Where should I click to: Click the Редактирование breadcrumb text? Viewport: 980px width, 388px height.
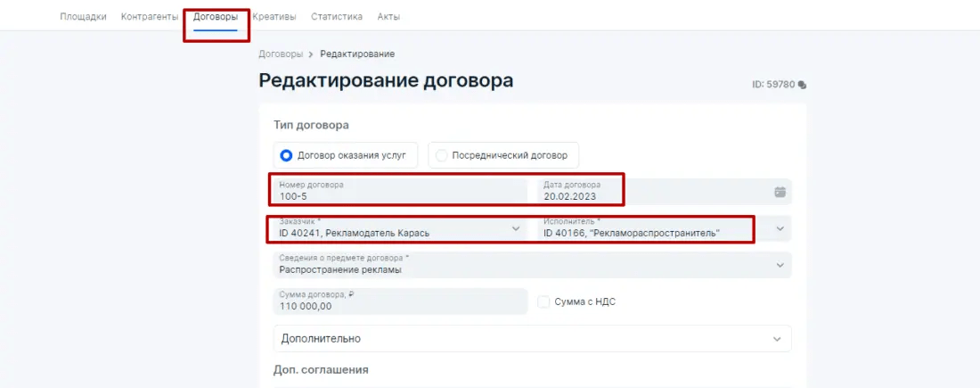click(x=357, y=54)
